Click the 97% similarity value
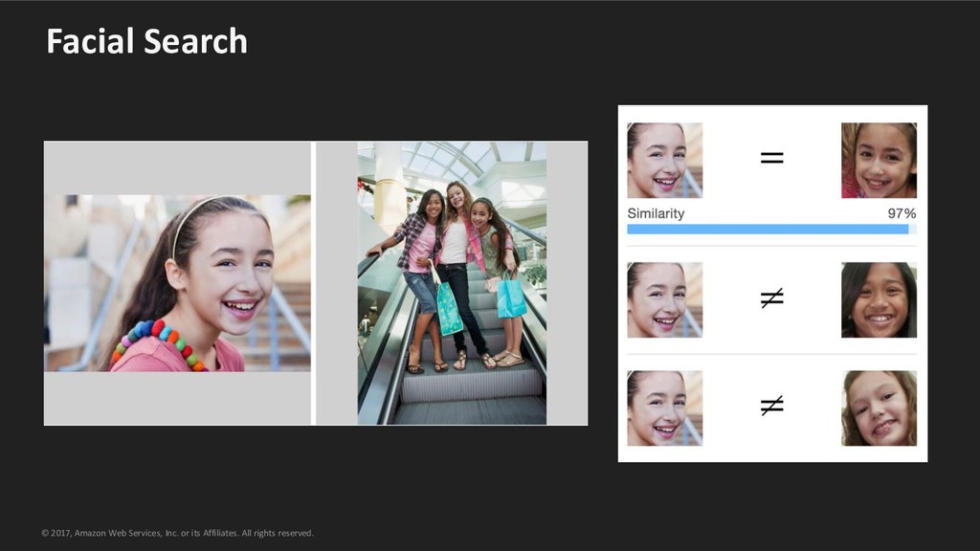 click(902, 213)
